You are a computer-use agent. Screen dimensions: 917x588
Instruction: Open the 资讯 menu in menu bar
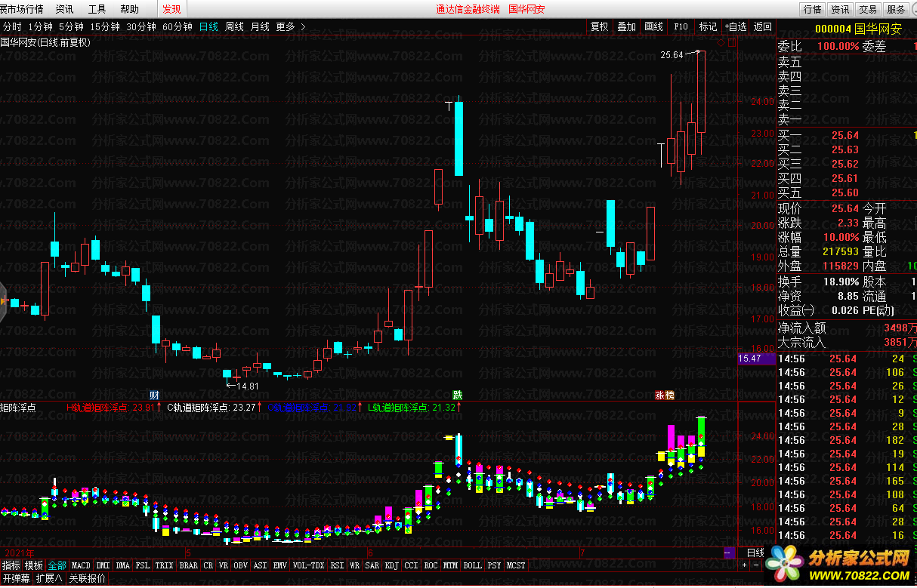tap(64, 9)
